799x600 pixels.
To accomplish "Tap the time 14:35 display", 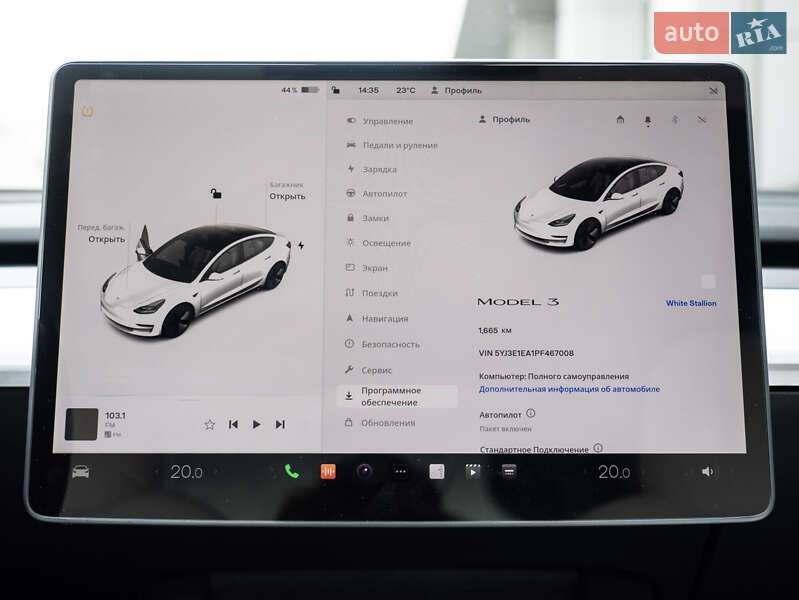I will pos(368,90).
